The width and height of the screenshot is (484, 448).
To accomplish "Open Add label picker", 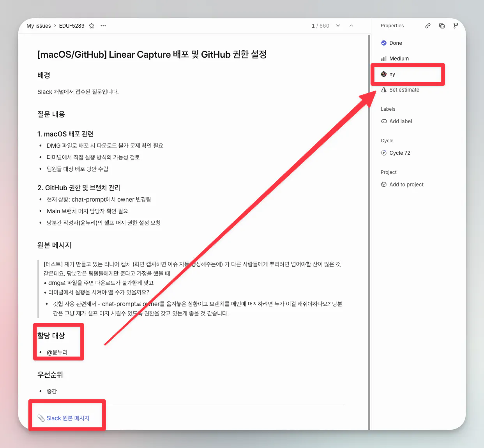I will pos(397,121).
